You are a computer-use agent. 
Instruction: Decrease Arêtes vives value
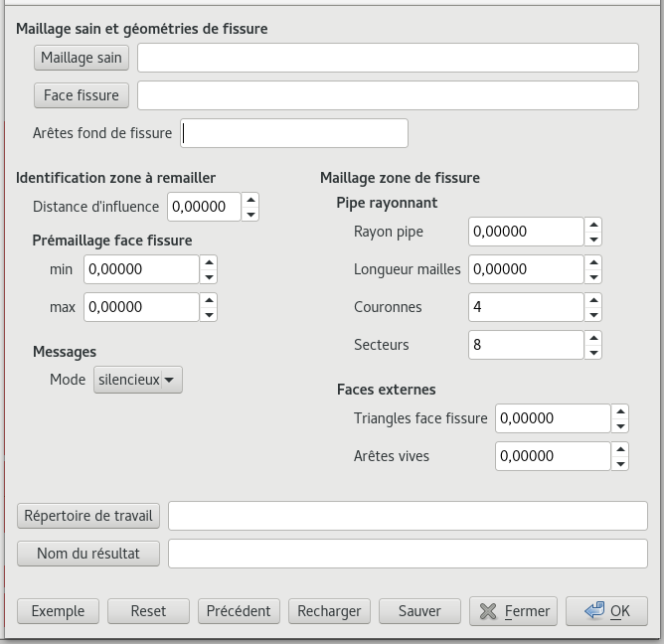click(620, 464)
